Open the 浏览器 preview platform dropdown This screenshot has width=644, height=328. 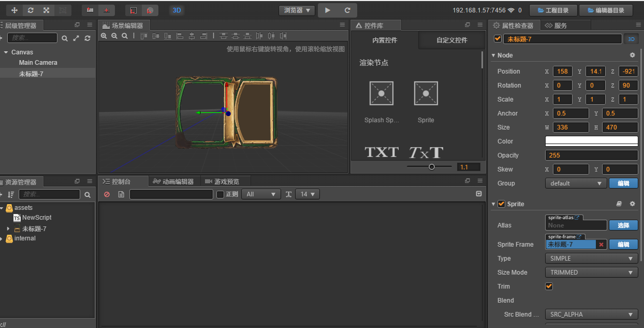pyautogui.click(x=297, y=10)
